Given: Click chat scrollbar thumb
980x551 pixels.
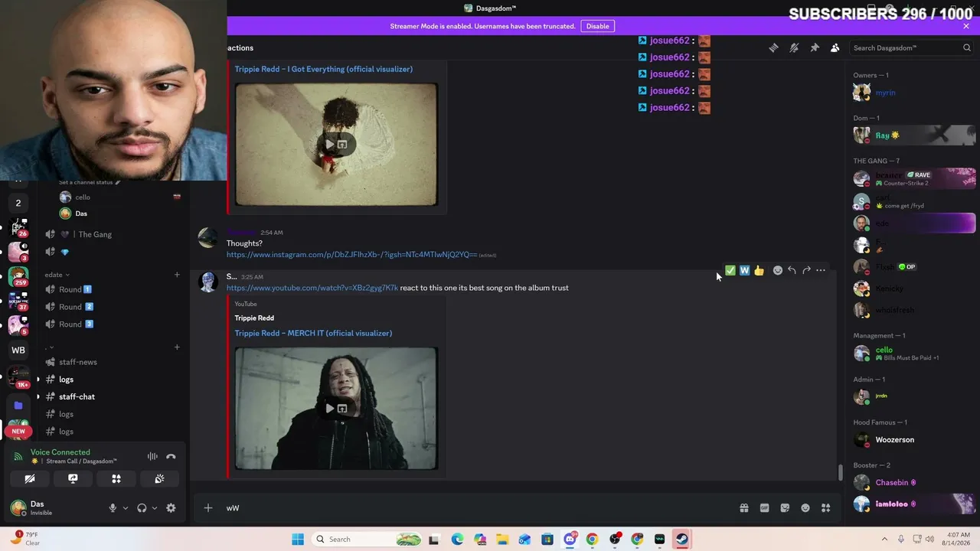Looking at the screenshot, I should click(x=840, y=472).
